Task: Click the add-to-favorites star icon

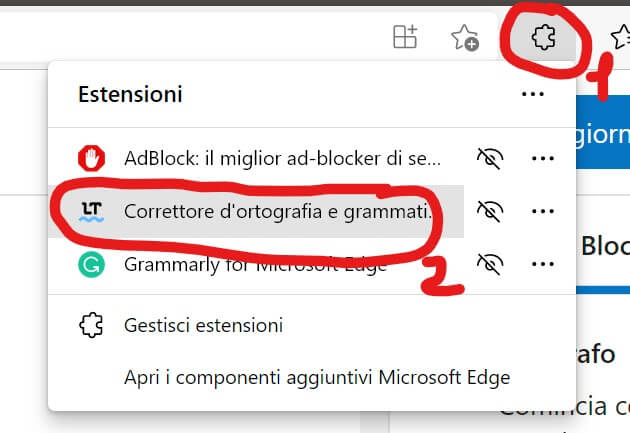Action: [x=465, y=38]
